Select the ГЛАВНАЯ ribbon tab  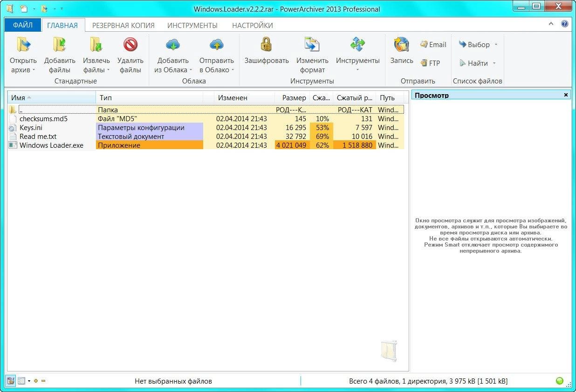[x=62, y=25]
